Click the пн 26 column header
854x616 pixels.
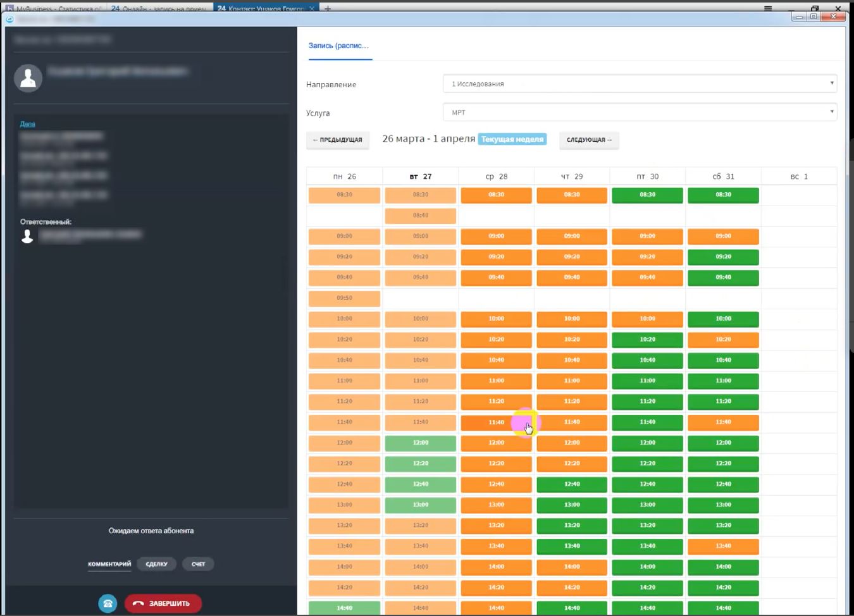[345, 176]
